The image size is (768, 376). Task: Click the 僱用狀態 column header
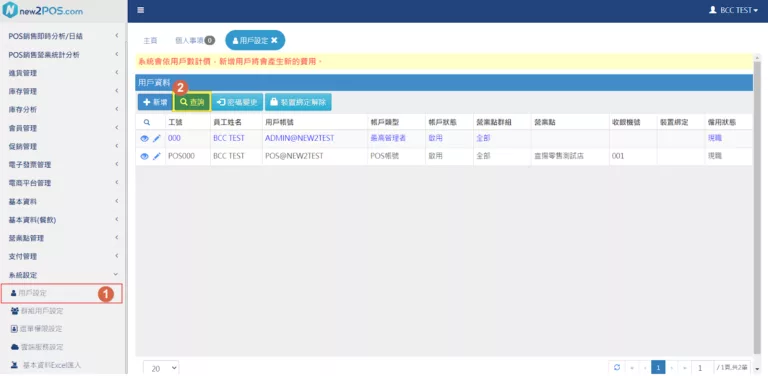(x=722, y=122)
